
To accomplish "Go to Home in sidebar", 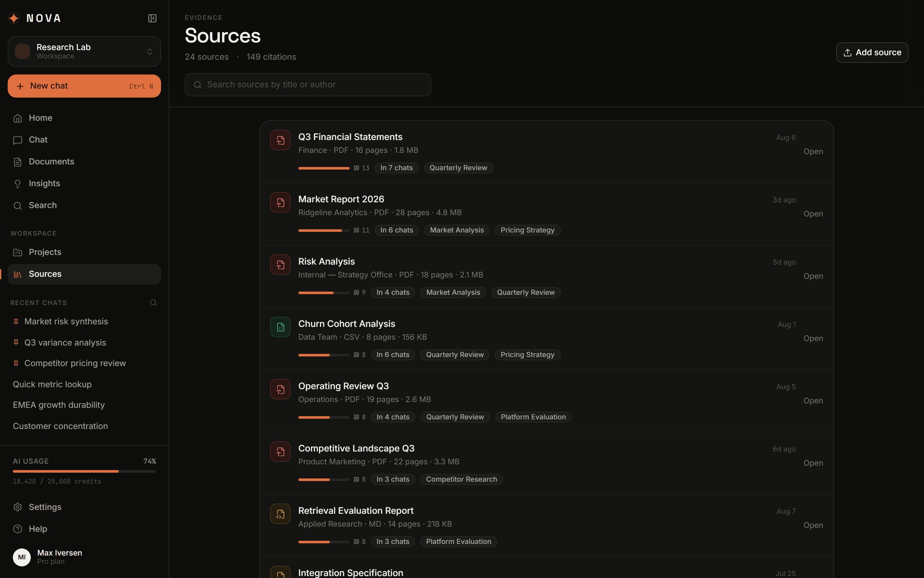I will pyautogui.click(x=84, y=118).
